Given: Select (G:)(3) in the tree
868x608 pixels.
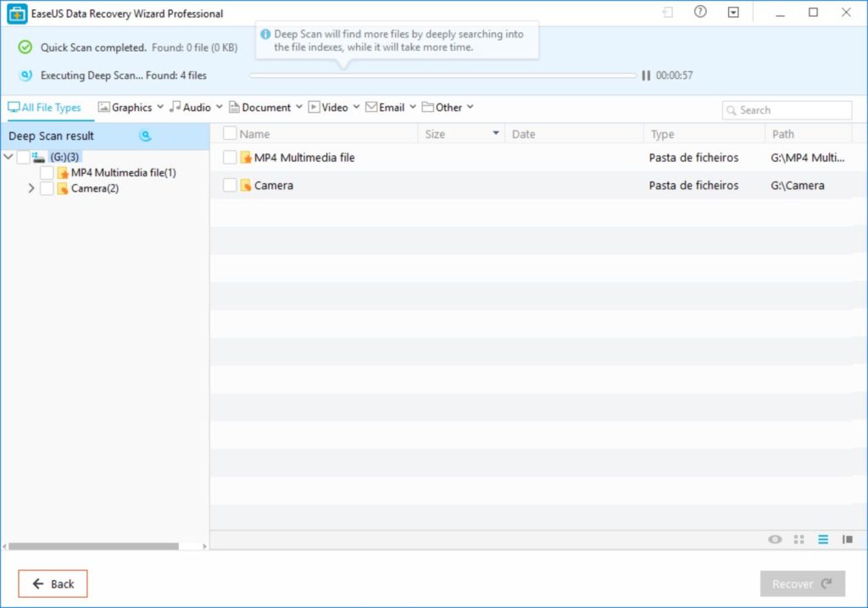Looking at the screenshot, I should click(64, 157).
